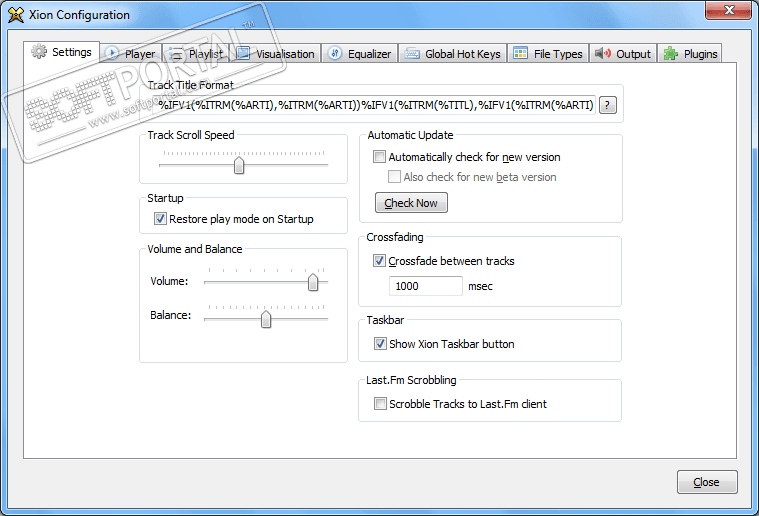This screenshot has width=759, height=516.
Task: Click the speaker icon on Output tab
Action: pos(603,53)
